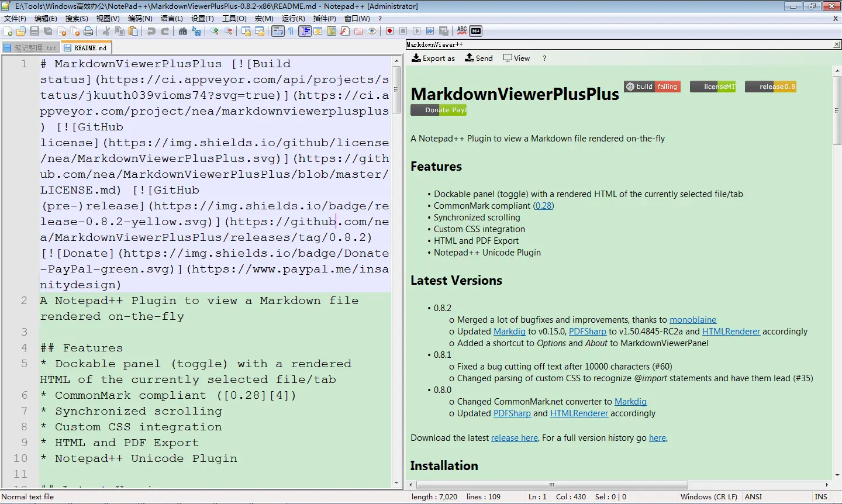Open the 编辑(E) menu
842x504 pixels.
(x=46, y=18)
